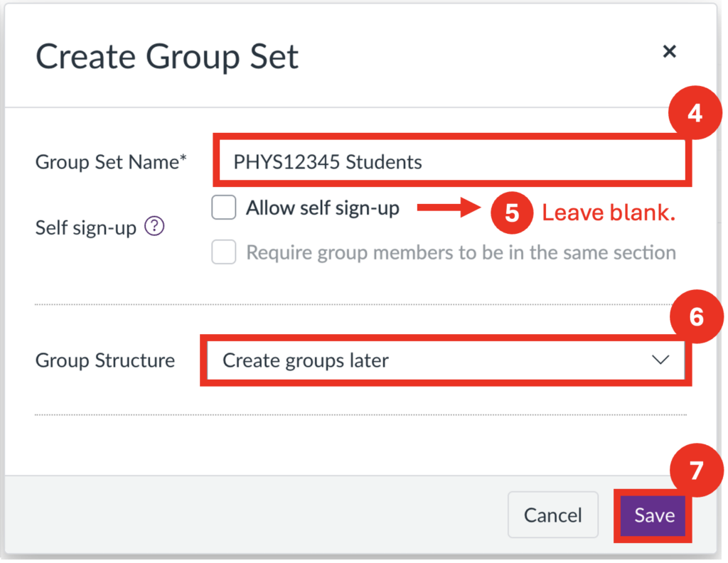Focus the Group Set Name text field
This screenshot has width=728, height=563.
[x=451, y=163]
